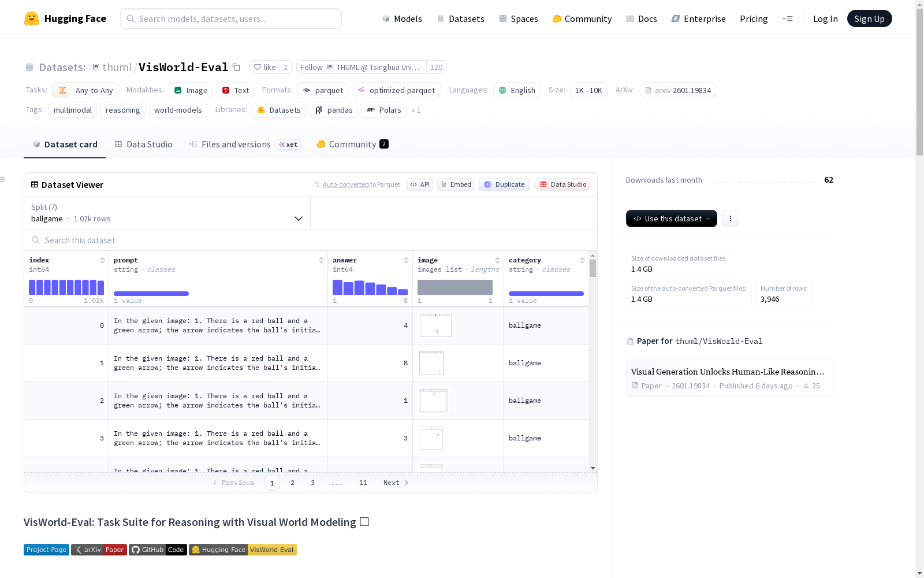This screenshot has width=924, height=578.
Task: Click the multimodal tag
Action: point(73,110)
